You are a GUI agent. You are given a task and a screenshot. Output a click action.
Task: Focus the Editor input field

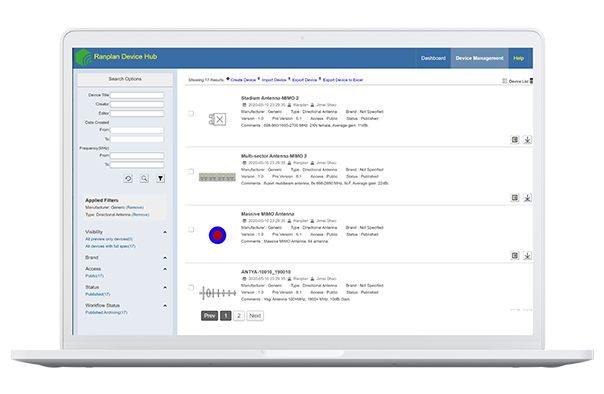pyautogui.click(x=137, y=114)
